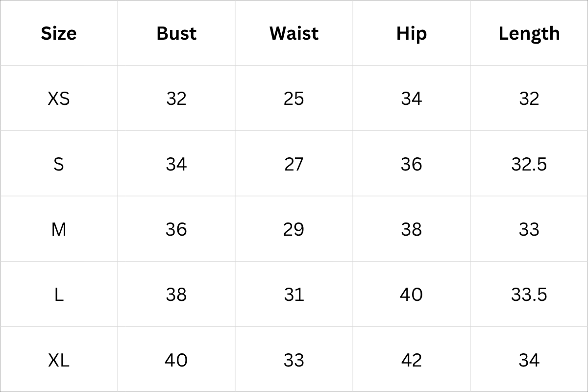Select the XS size row label

[59, 98]
